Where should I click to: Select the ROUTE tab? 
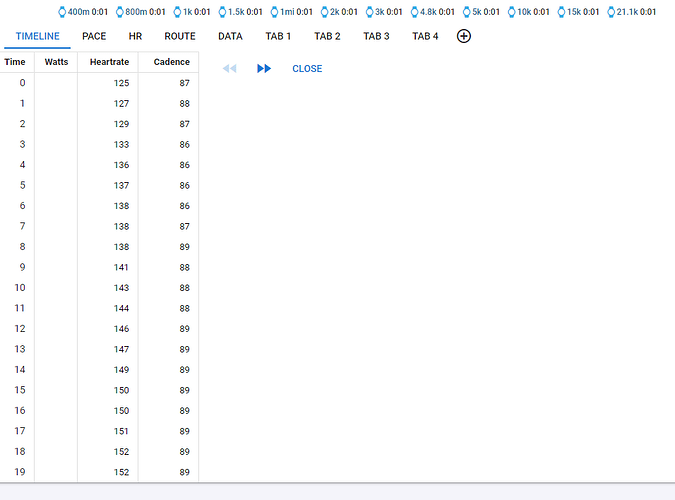tap(180, 36)
